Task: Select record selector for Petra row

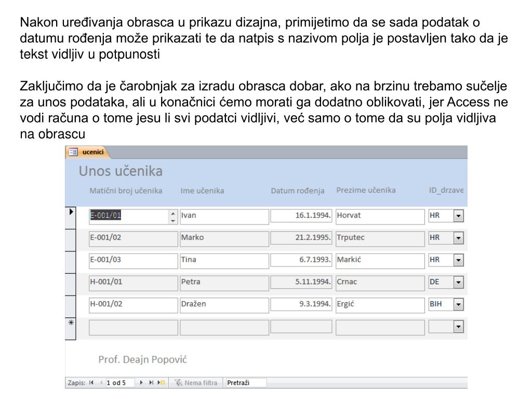Action: (x=71, y=284)
